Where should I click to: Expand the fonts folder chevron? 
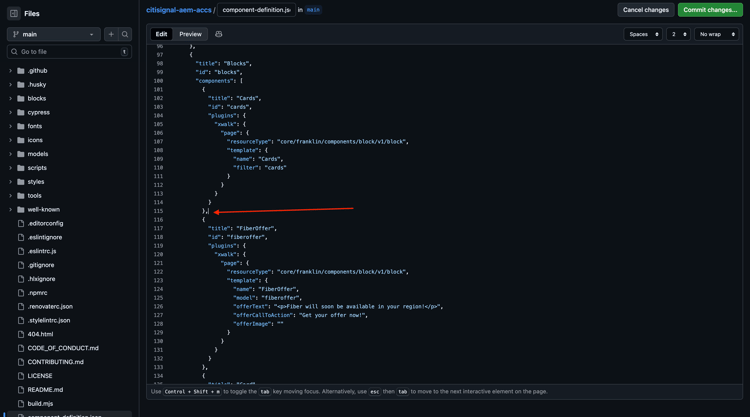click(x=11, y=126)
